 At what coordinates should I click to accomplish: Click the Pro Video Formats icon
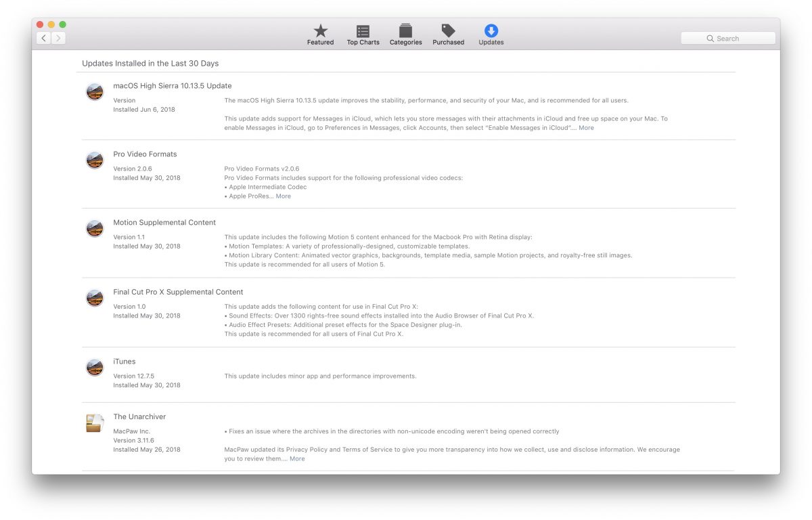pos(95,160)
